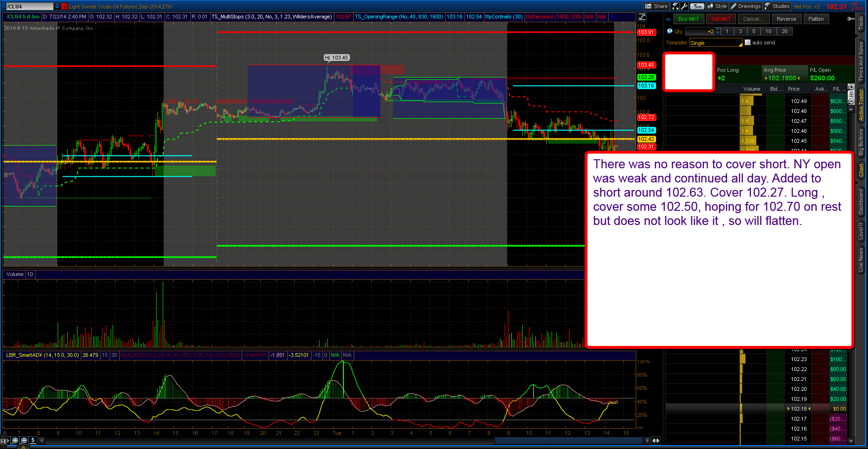Click the chart pointer/drawing cursor tool icon
This screenshot has height=449, width=868.
coord(675,6)
